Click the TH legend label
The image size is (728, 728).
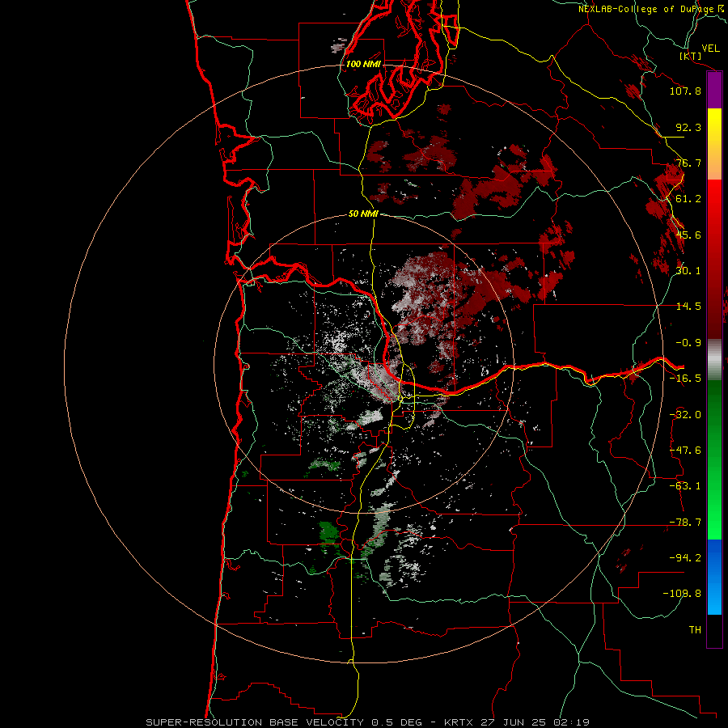point(695,630)
